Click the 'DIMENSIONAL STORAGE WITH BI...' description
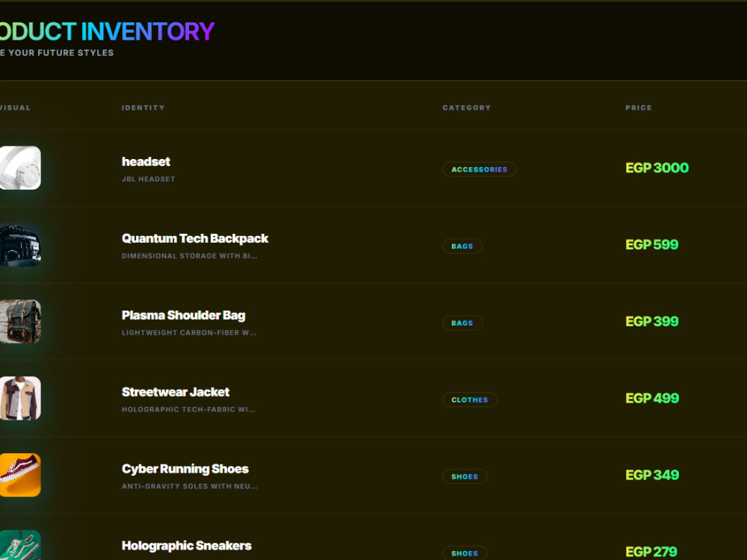The height and width of the screenshot is (560, 747). coord(189,255)
